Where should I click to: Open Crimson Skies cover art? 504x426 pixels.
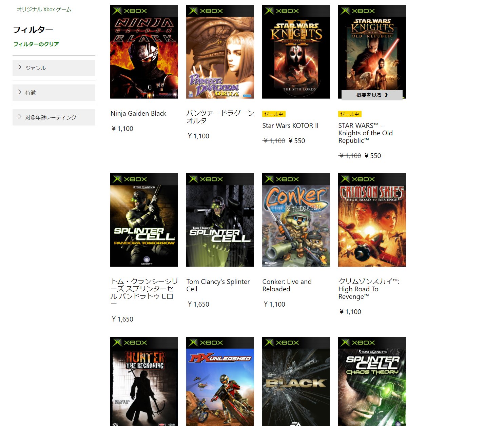click(x=372, y=220)
